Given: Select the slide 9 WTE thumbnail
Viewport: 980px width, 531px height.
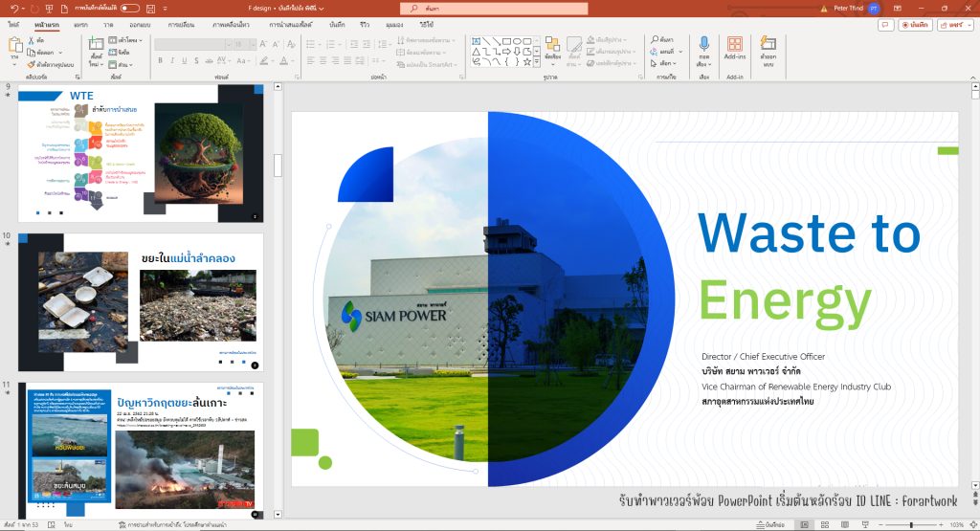Looking at the screenshot, I should click(x=141, y=154).
